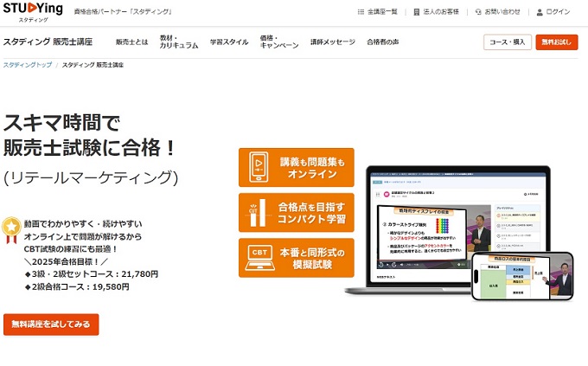Click 本番と同形式の模擬試験 banner
Viewport: 588px width, 366px height.
pos(297,258)
